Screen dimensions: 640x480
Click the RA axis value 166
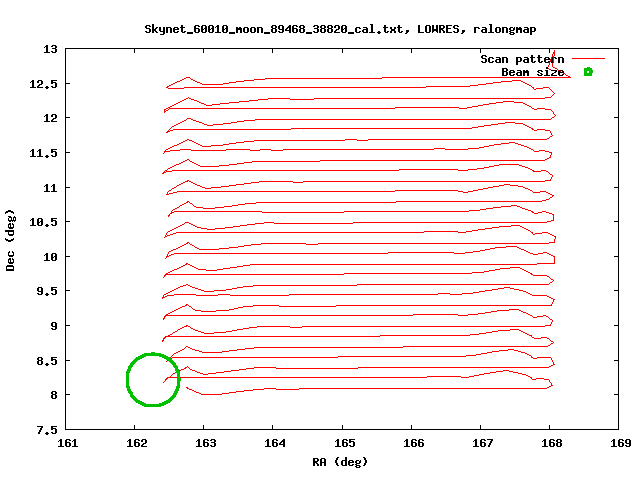(x=413, y=443)
